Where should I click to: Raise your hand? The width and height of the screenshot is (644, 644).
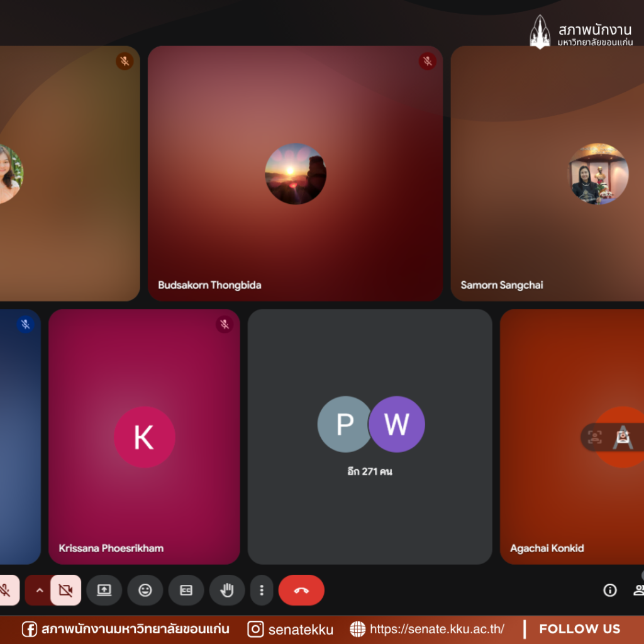[227, 590]
